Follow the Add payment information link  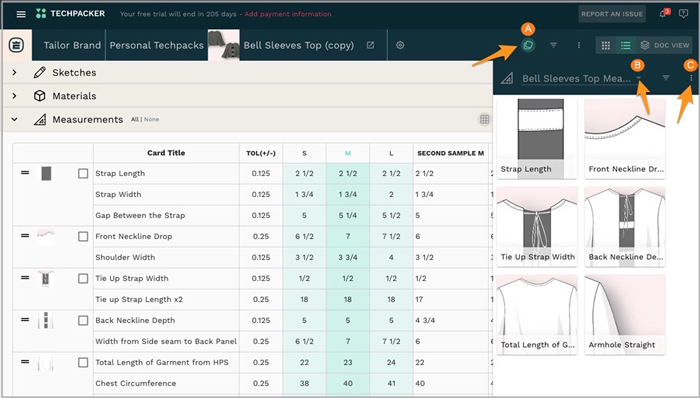coord(288,14)
